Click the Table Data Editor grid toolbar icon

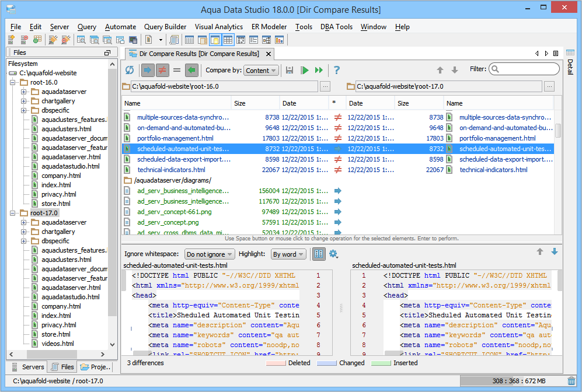[189, 40]
